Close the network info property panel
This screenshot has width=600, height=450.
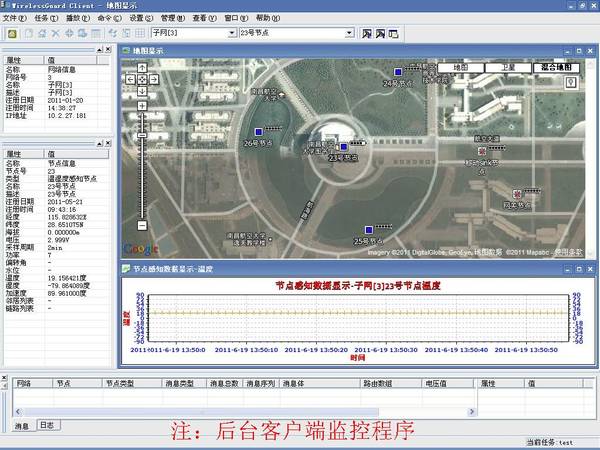click(x=108, y=49)
